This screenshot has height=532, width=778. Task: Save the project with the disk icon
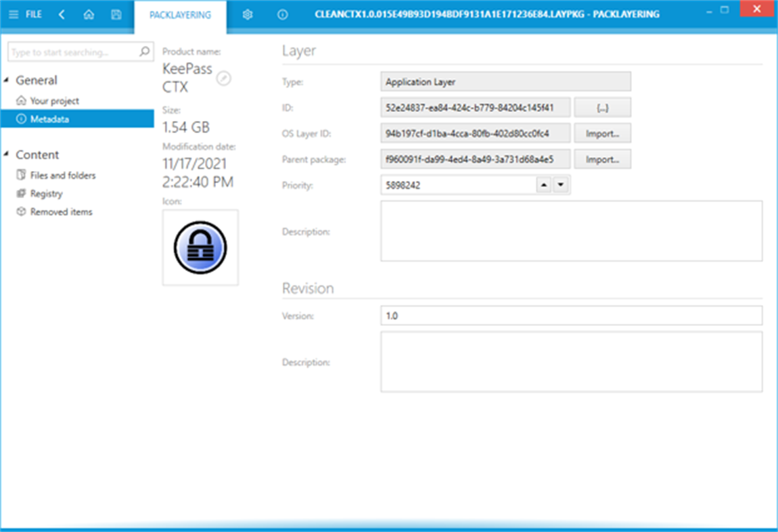(x=116, y=14)
